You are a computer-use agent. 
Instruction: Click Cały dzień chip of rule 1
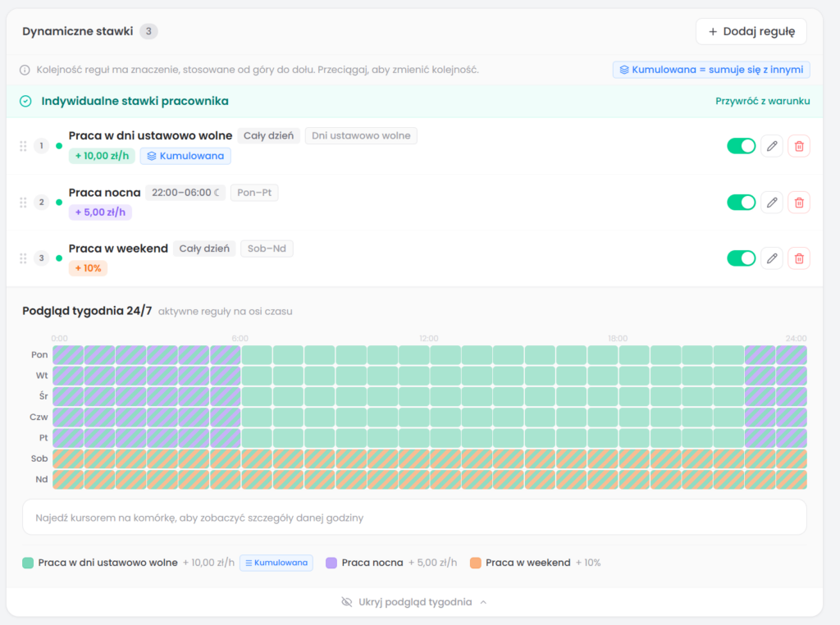(x=268, y=136)
